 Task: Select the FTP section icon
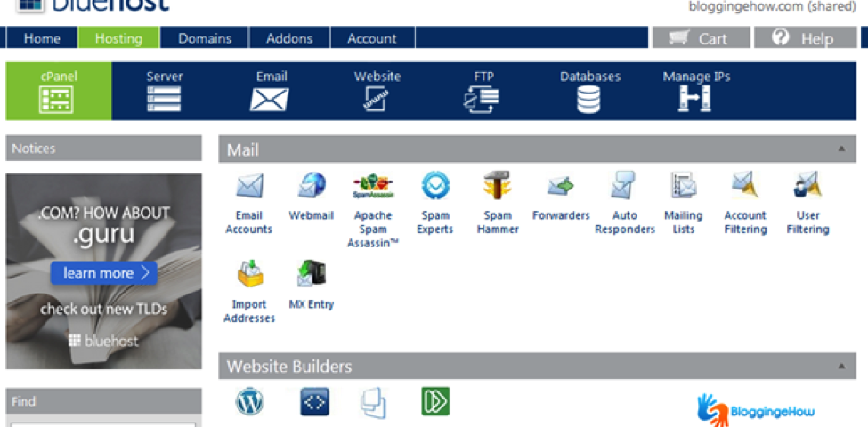pyautogui.click(x=482, y=100)
